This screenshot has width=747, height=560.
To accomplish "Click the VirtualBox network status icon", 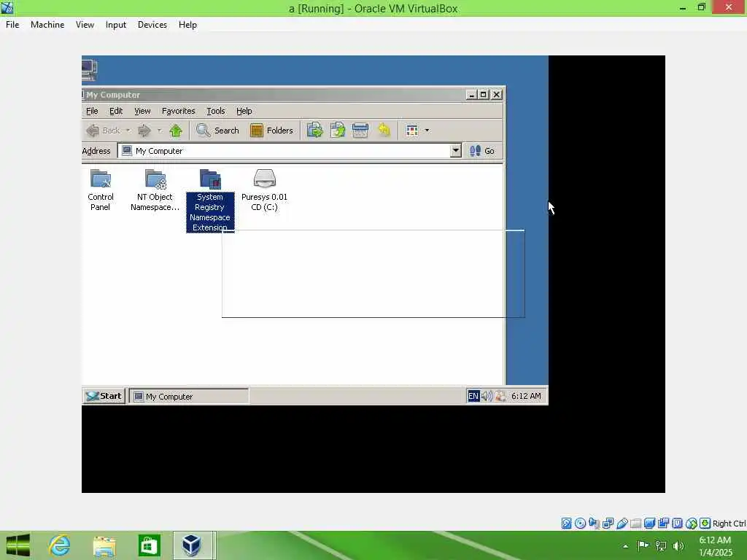I will point(608,524).
